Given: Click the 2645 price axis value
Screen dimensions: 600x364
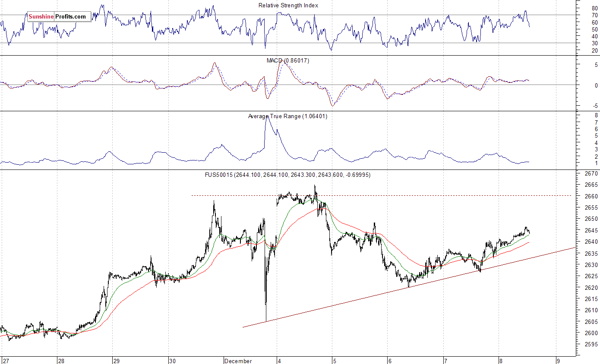Looking at the screenshot, I should pos(591,230).
